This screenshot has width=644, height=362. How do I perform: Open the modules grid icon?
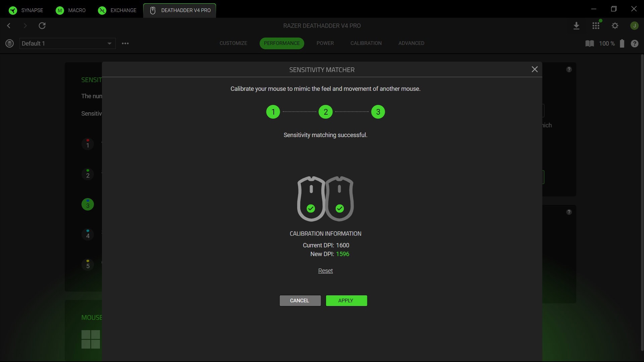coord(596,26)
